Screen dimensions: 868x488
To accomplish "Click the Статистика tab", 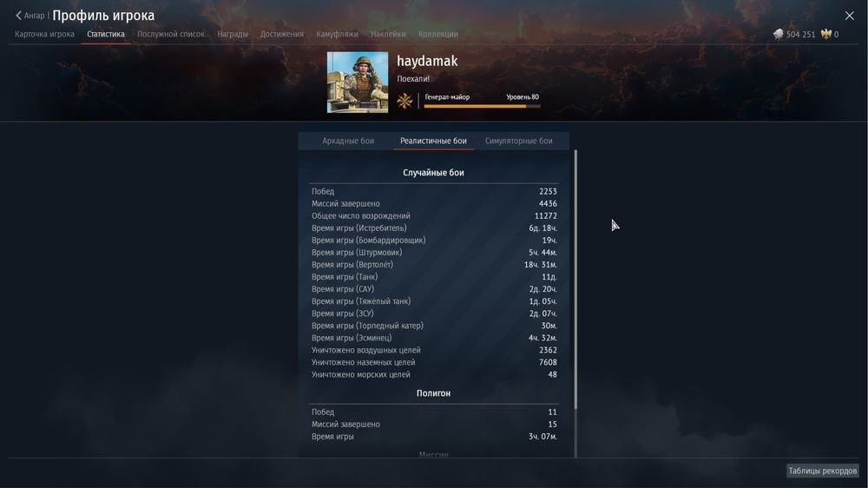I will pyautogui.click(x=106, y=35).
